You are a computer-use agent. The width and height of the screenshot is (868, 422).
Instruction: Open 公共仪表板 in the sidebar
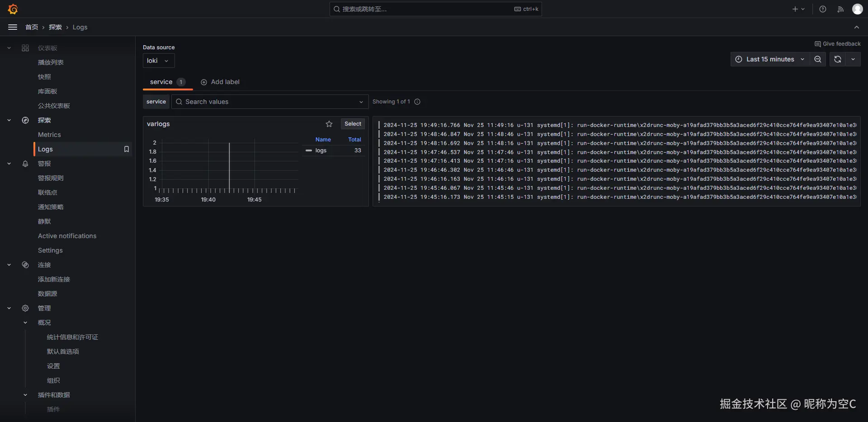[54, 106]
